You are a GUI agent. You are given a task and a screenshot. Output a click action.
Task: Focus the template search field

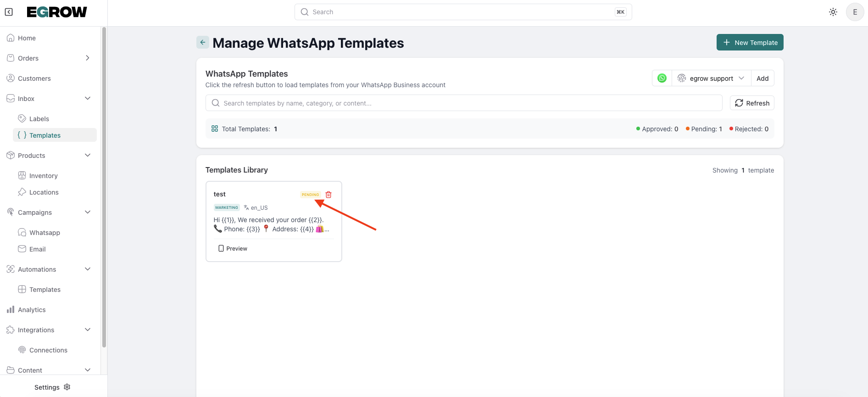tap(463, 103)
